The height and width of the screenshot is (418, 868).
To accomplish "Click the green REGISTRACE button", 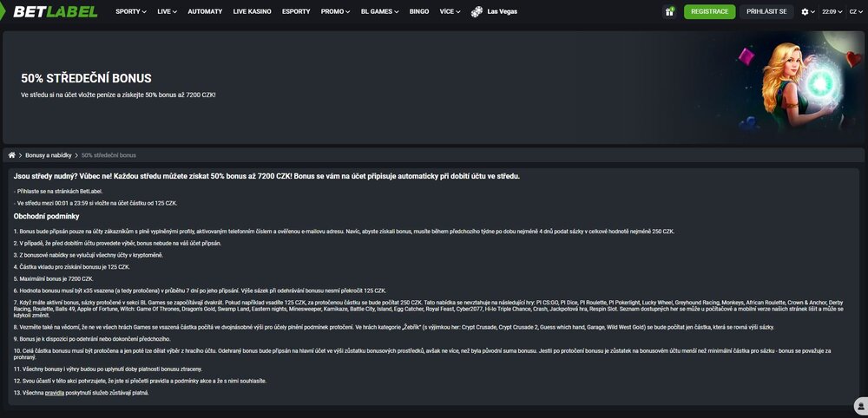I will click(710, 11).
